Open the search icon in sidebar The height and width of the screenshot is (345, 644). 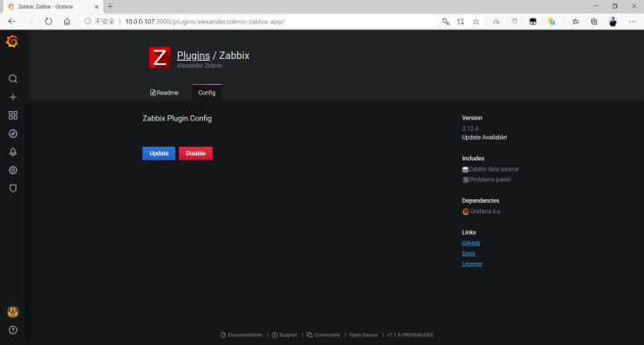[13, 78]
